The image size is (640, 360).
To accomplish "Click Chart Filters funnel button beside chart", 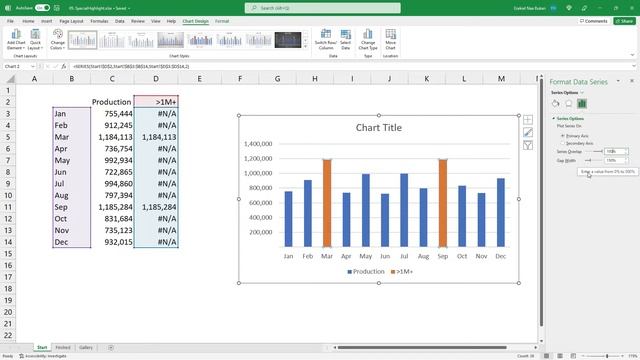I will point(528,145).
